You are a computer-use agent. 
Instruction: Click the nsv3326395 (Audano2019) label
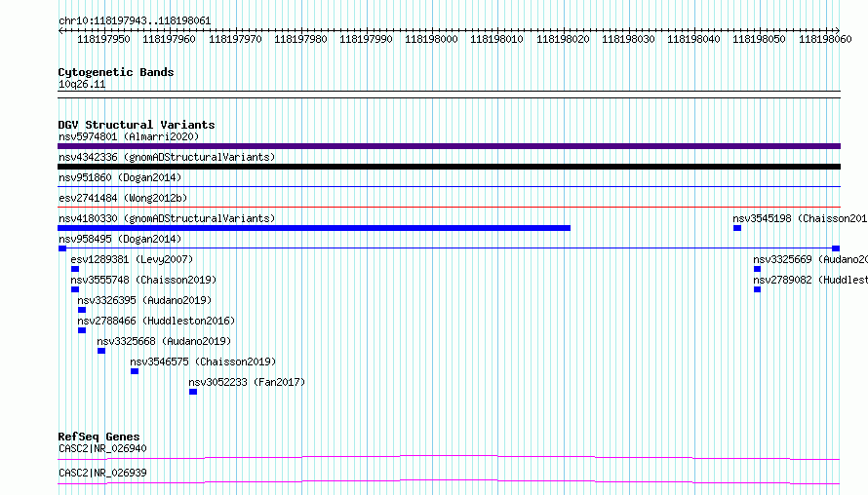coord(144,300)
